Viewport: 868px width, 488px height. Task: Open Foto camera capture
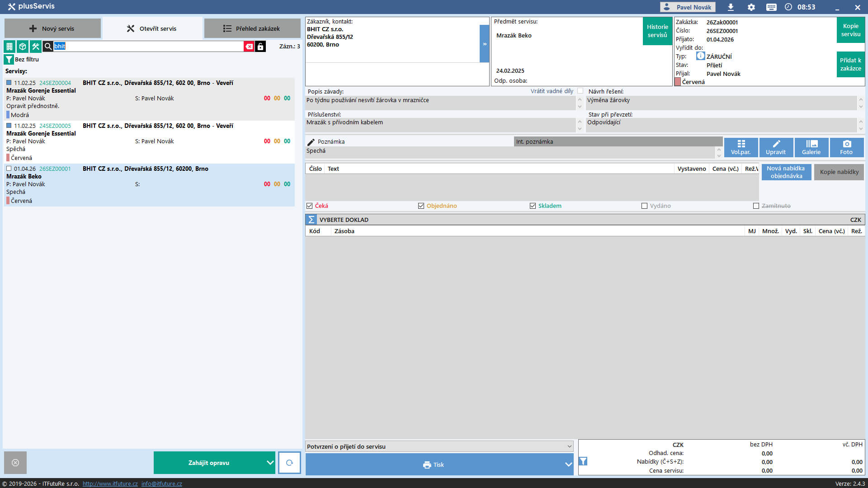click(846, 147)
